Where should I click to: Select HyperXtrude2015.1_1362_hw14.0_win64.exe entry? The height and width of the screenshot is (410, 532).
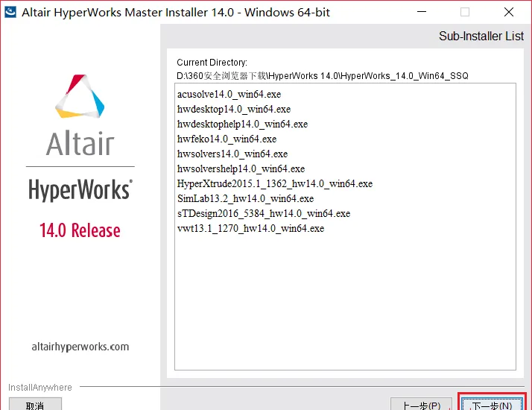(275, 183)
